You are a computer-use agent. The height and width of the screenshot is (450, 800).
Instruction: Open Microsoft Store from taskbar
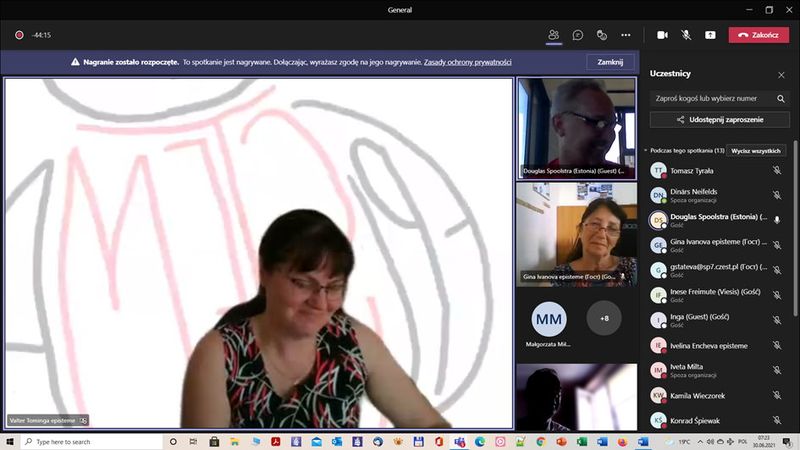[214, 441]
